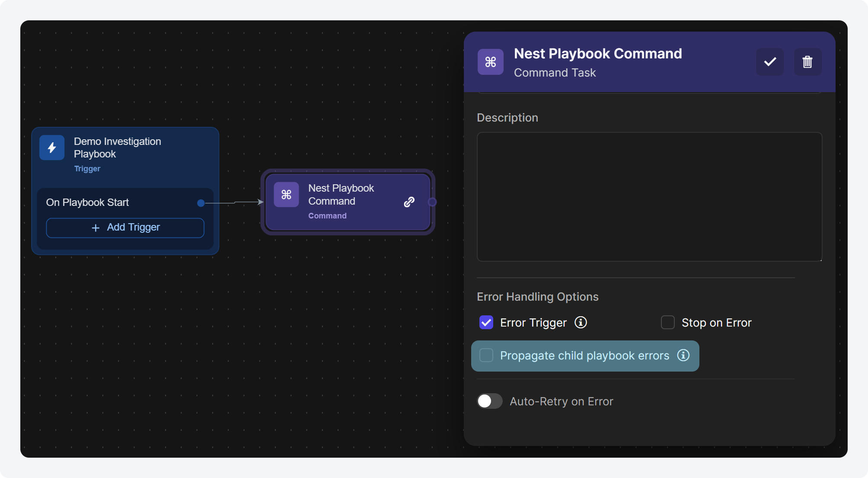Click the link icon on Nest Playbook Command node
The height and width of the screenshot is (478, 868).
(409, 202)
